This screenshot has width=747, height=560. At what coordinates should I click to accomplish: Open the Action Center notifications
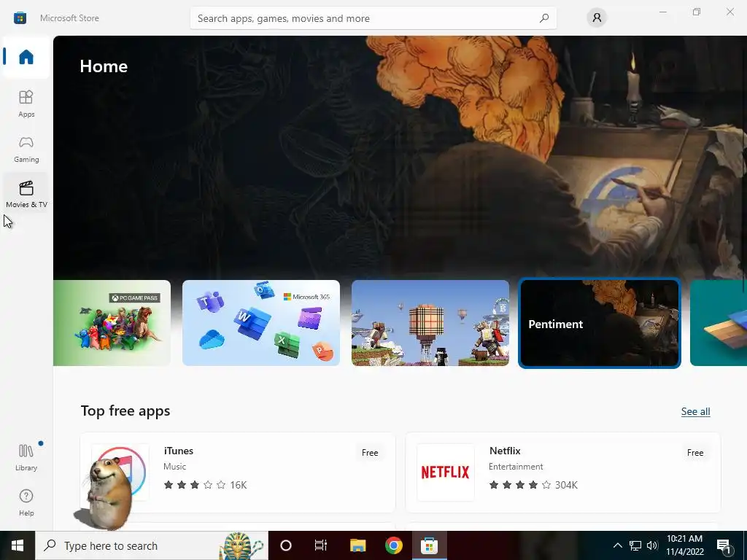tap(724, 546)
